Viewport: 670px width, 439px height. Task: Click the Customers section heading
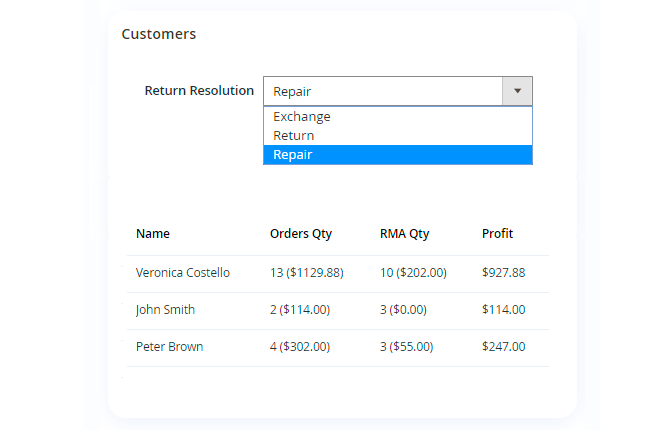pos(159,34)
